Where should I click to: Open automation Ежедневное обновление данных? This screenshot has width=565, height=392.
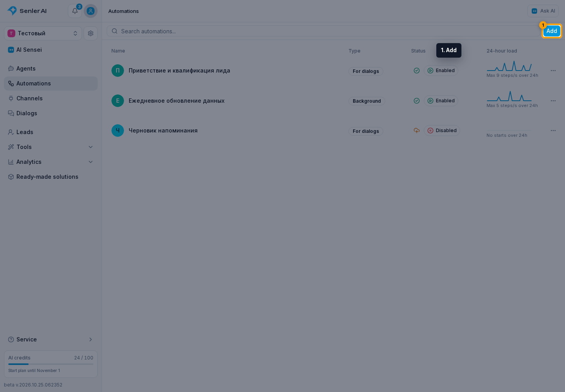pyautogui.click(x=177, y=101)
